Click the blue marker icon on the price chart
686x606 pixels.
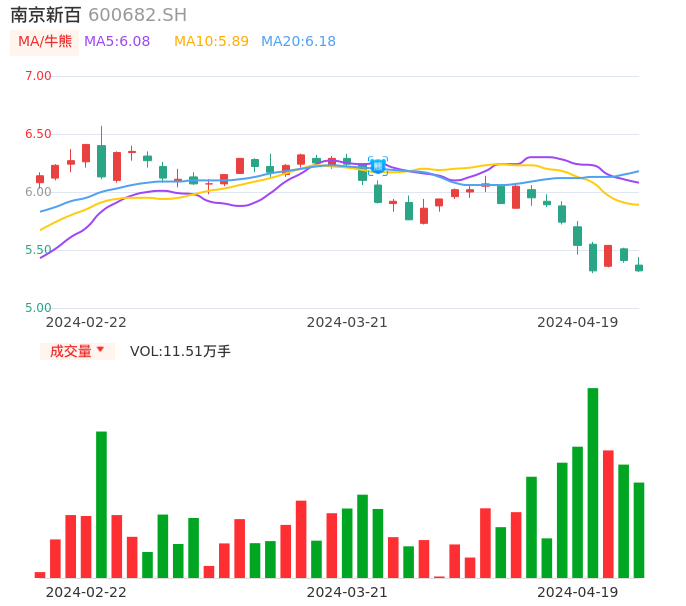[377, 166]
